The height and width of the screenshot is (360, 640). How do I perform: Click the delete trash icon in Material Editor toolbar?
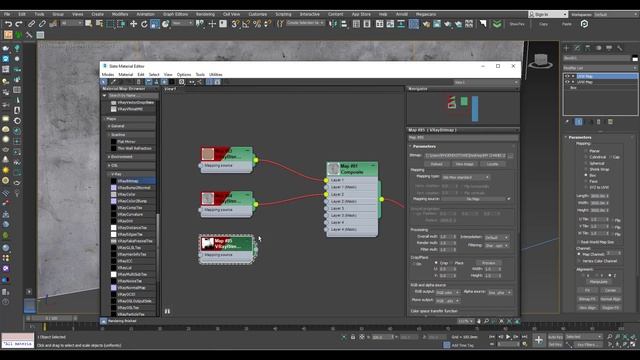tap(138, 82)
